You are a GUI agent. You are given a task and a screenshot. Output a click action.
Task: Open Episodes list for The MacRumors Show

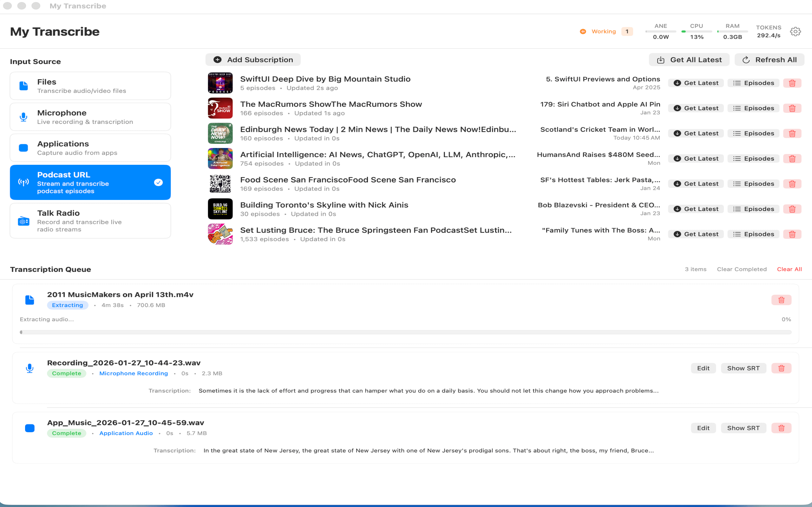(x=753, y=108)
